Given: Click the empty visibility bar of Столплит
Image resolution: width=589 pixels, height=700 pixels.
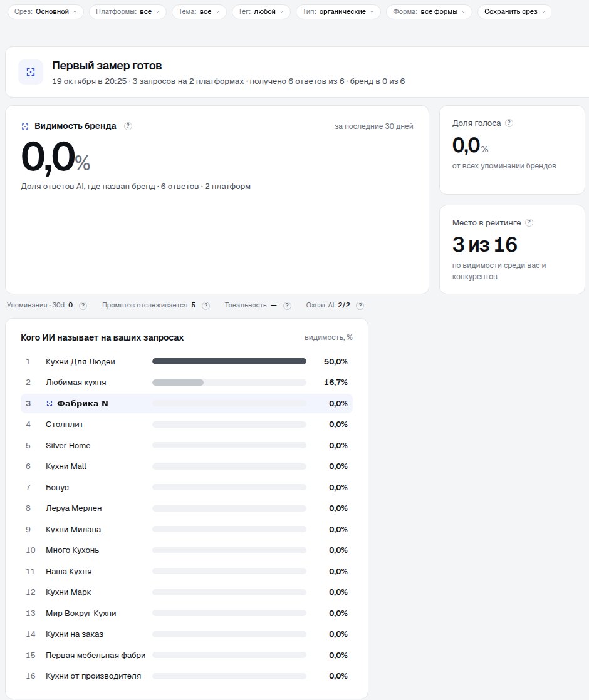Looking at the screenshot, I should (229, 425).
